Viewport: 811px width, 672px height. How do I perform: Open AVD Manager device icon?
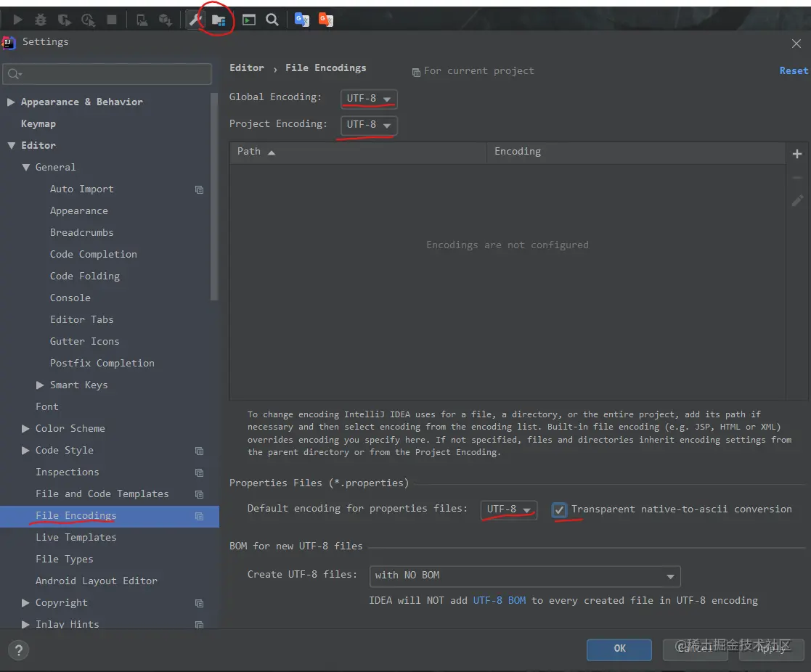(x=141, y=20)
